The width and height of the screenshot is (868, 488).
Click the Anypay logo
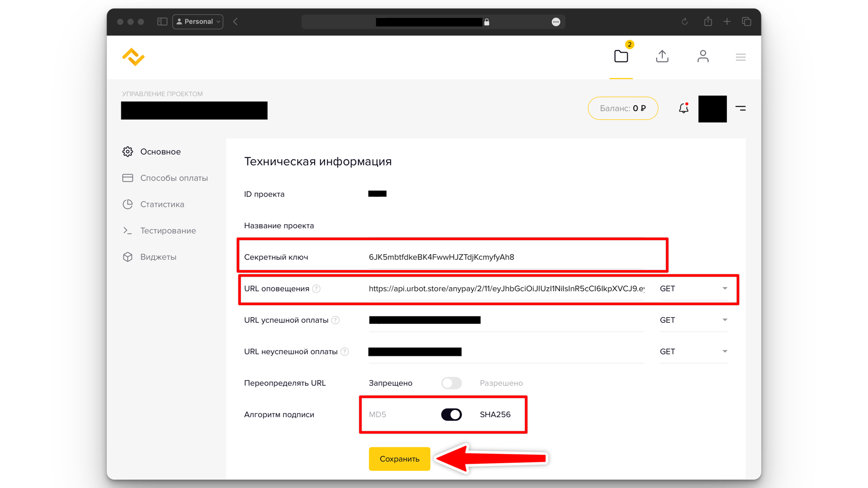tap(133, 57)
